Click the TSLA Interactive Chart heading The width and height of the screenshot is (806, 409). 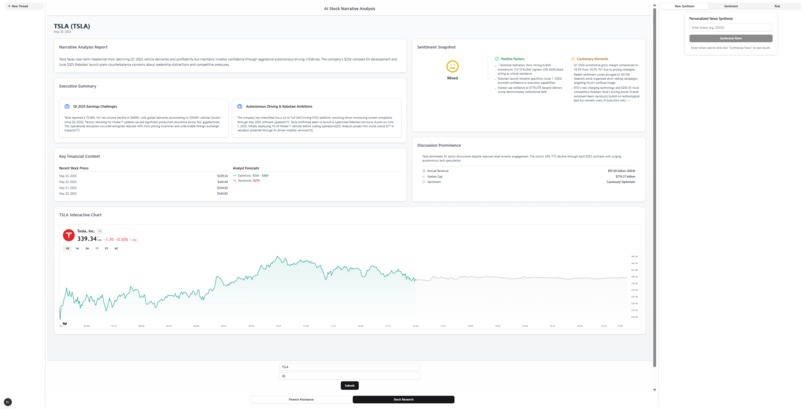click(80, 215)
